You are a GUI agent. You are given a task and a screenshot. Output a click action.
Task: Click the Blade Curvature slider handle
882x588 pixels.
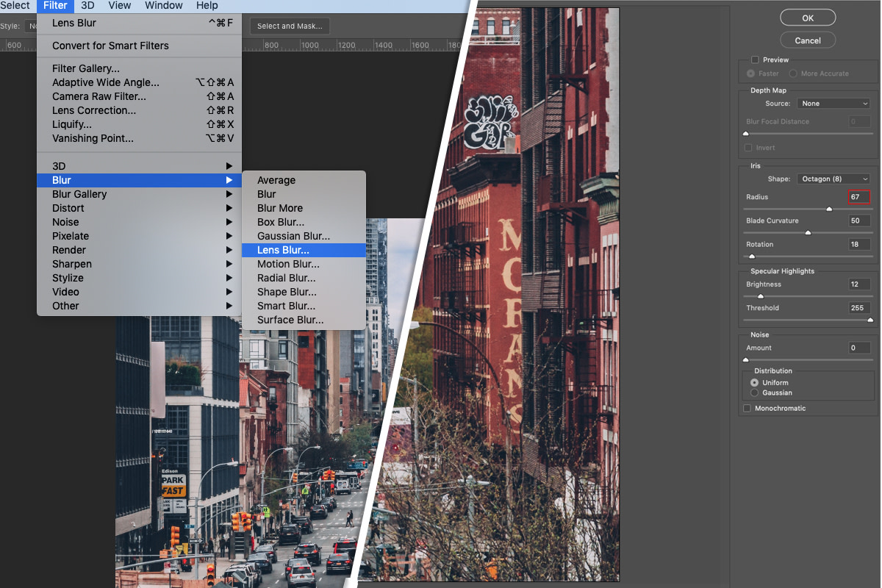[x=808, y=233]
